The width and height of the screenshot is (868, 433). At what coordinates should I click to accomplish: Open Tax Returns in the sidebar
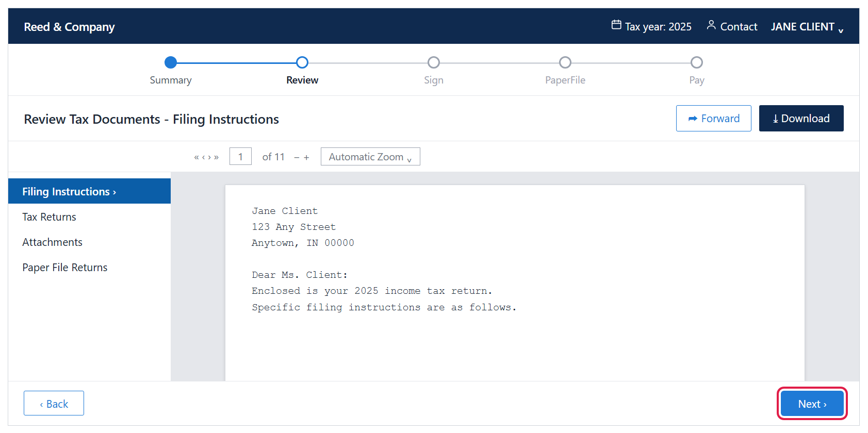[x=89, y=217]
